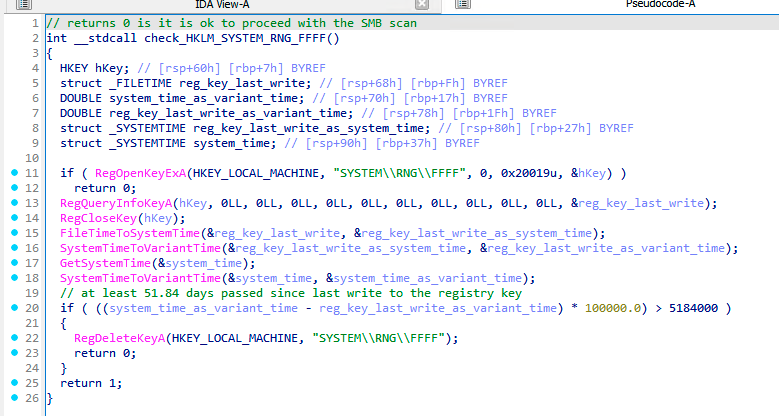Select the 51.84 days comment on line 19
The height and width of the screenshot is (416, 779).
pos(291,293)
